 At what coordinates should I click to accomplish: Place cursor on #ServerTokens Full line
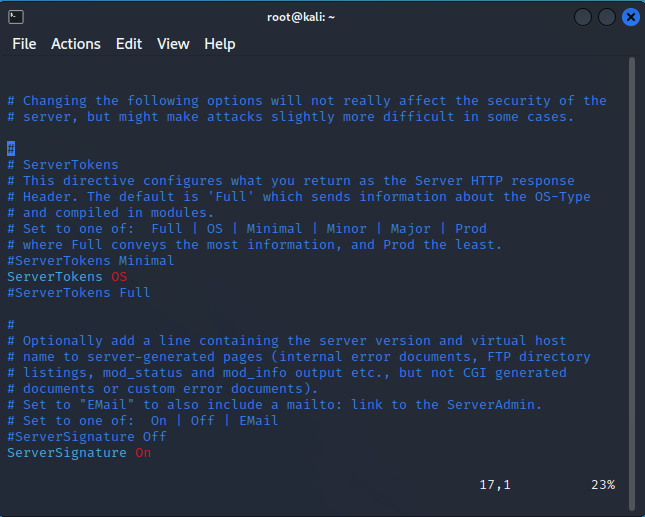click(79, 293)
